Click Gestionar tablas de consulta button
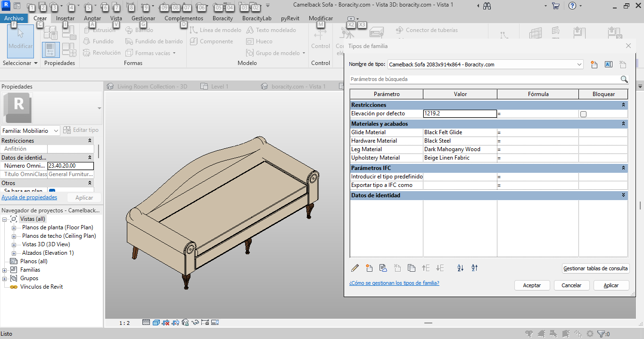 click(596, 268)
